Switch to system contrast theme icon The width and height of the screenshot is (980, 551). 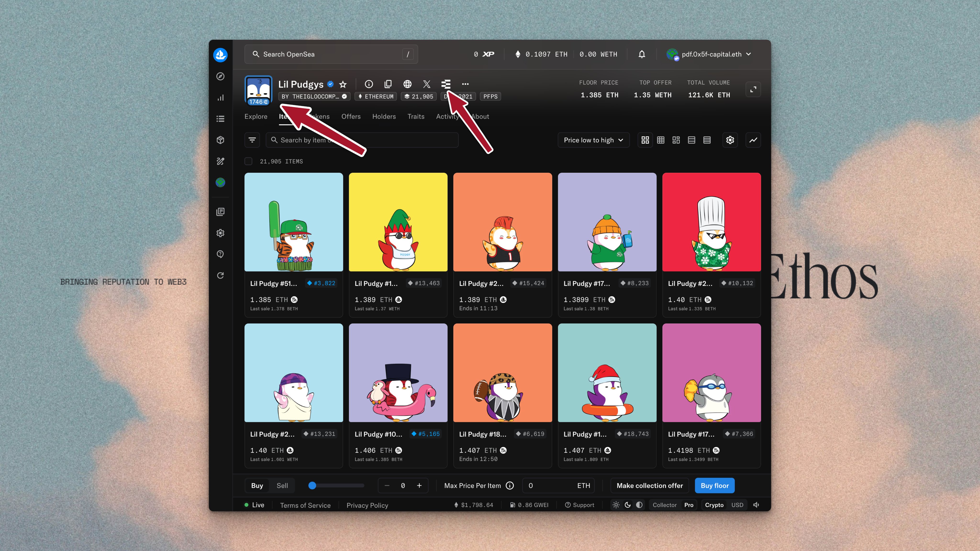coord(640,505)
